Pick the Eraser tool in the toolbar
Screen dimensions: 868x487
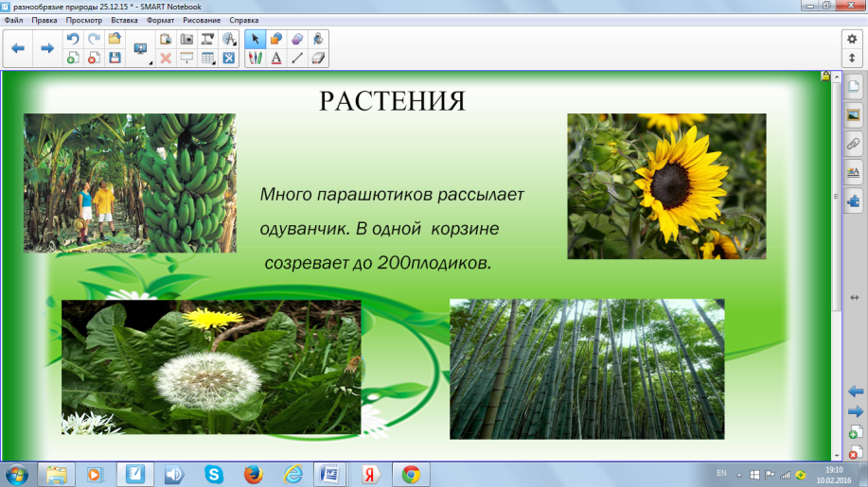pyautogui.click(x=318, y=58)
